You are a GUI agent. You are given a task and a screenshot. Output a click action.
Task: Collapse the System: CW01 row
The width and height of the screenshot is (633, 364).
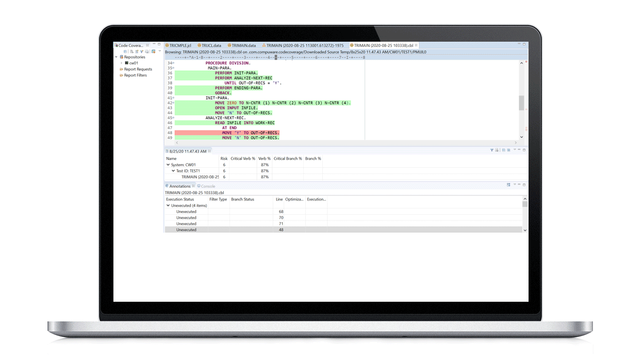click(168, 165)
